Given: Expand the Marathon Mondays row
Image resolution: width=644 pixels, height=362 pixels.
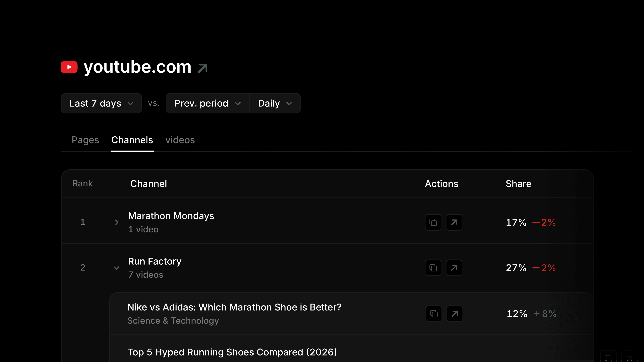Looking at the screenshot, I should click(117, 222).
